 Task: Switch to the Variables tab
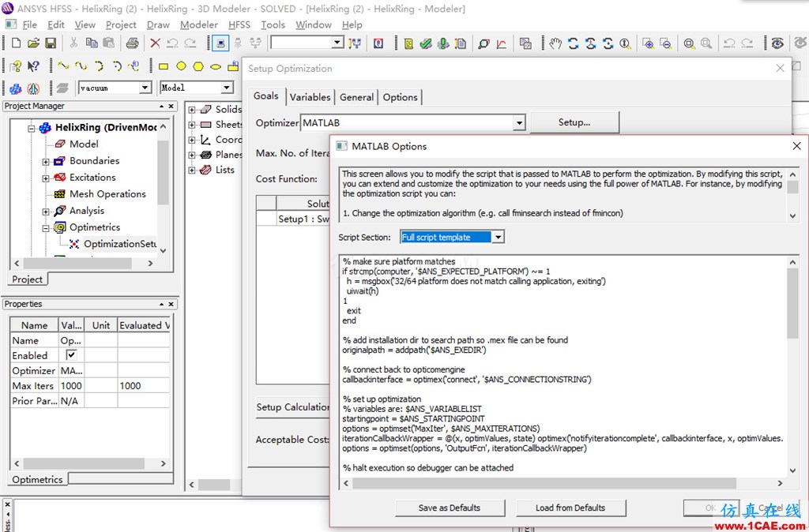pyautogui.click(x=310, y=97)
